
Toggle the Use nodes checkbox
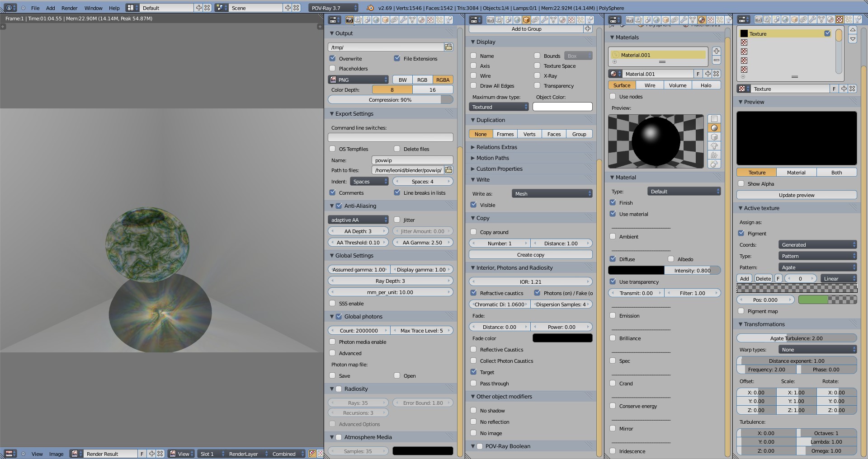[x=613, y=96]
